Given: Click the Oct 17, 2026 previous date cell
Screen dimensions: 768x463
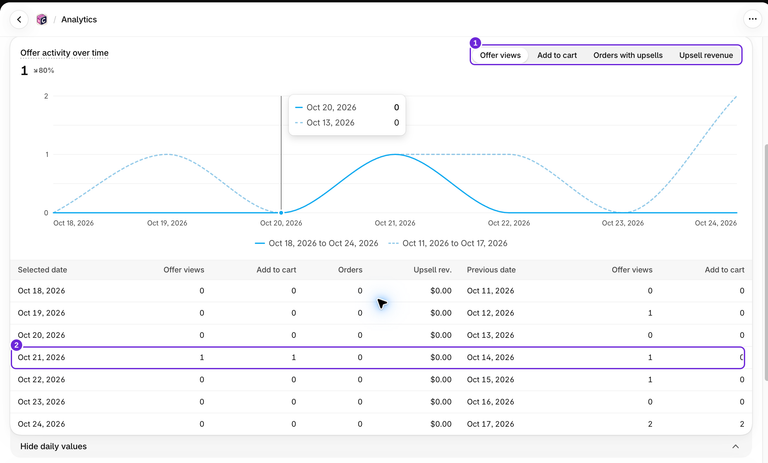Looking at the screenshot, I should [x=490, y=424].
